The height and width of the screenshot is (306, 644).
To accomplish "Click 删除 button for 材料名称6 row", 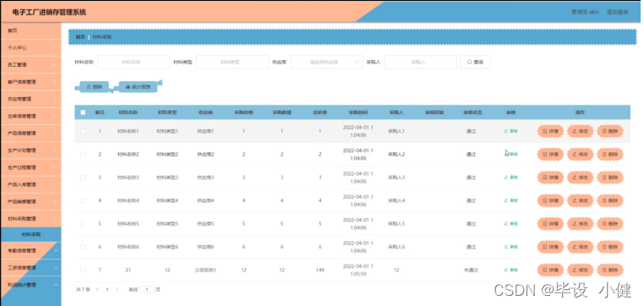I will click(x=610, y=247).
